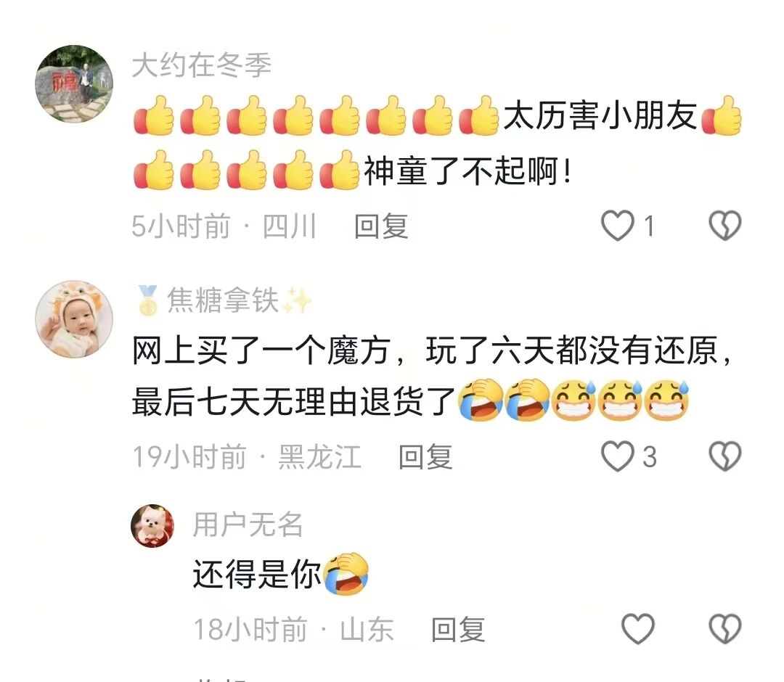Reply to the 5小时前 四川 comment
The height and width of the screenshot is (682, 784).
coord(382,226)
